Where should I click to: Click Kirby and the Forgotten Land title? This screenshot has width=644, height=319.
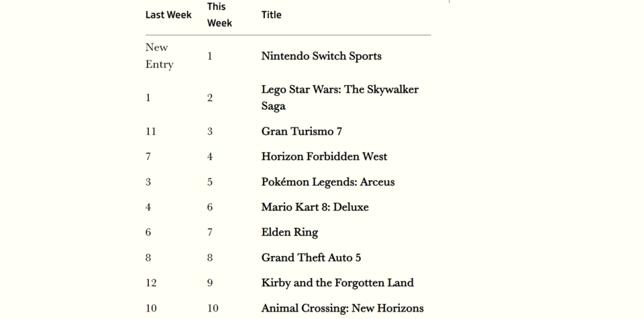coord(337,283)
